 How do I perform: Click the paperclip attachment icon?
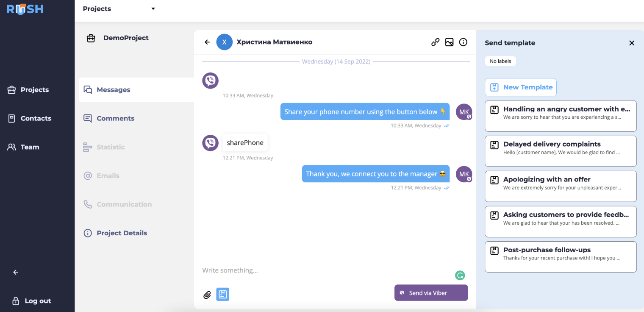click(207, 295)
